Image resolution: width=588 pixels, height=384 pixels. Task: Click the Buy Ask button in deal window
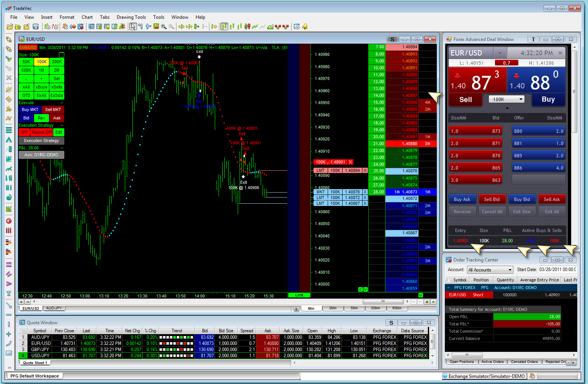point(462,199)
